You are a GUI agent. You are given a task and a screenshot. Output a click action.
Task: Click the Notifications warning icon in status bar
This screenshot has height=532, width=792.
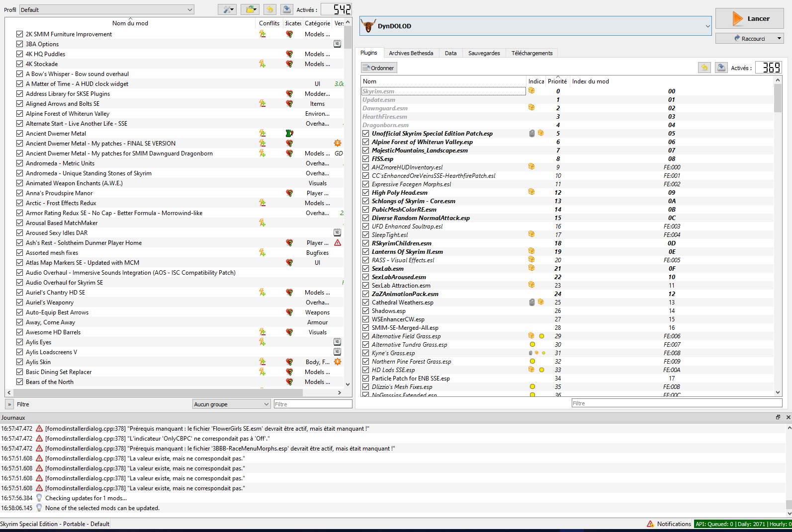pos(650,524)
